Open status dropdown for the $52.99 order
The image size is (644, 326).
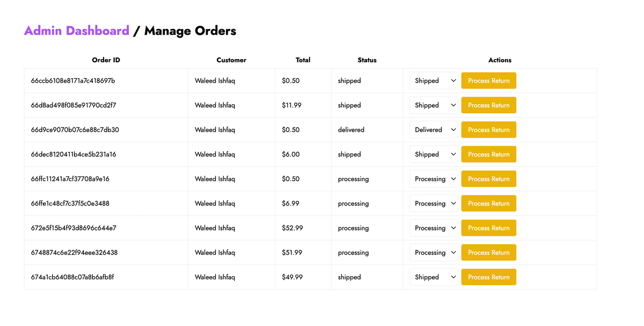point(434,228)
